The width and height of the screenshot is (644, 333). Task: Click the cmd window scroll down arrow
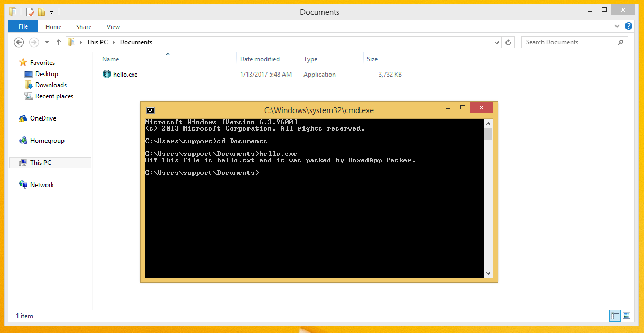488,273
